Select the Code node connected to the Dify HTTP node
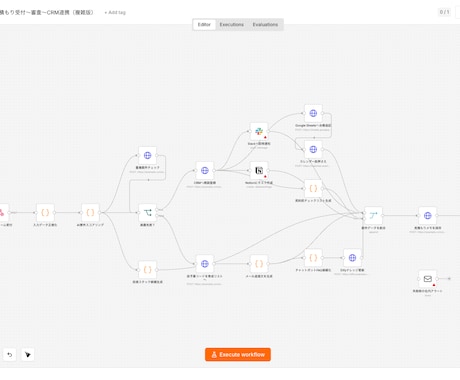 (313, 258)
